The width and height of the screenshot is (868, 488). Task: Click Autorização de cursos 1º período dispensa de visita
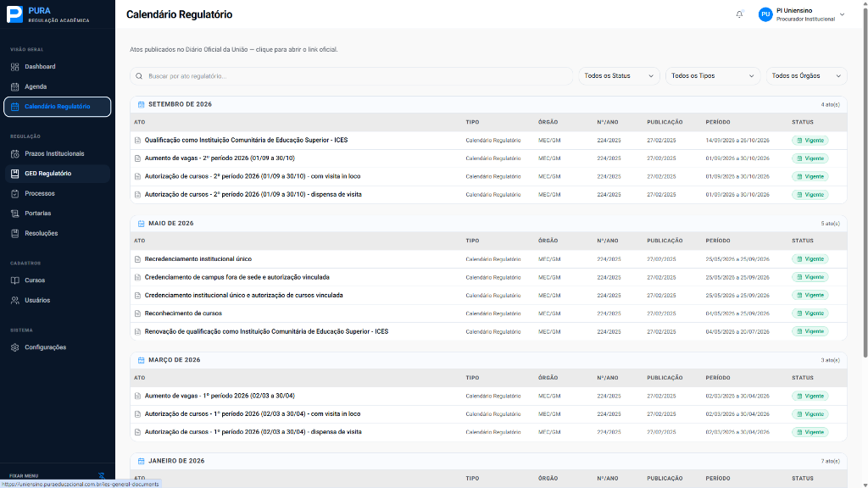click(253, 432)
